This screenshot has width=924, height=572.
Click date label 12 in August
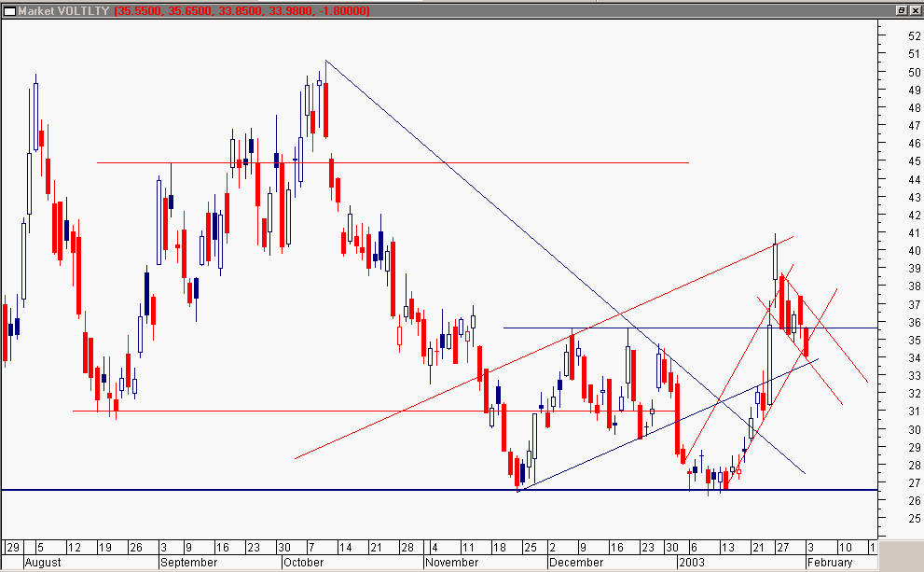[75, 547]
